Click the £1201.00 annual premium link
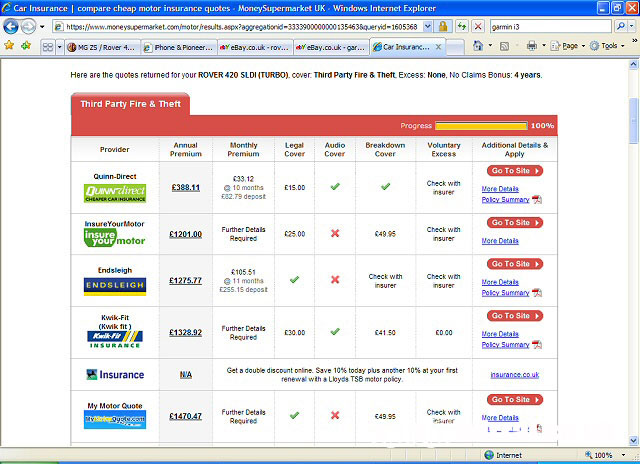Viewport: 640px width, 464px height. click(x=186, y=234)
